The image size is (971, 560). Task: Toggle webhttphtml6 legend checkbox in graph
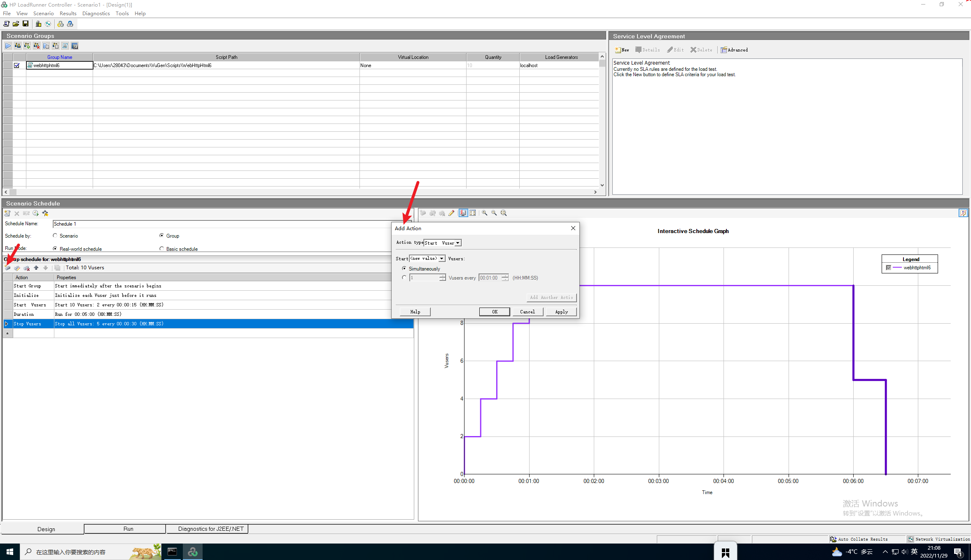click(888, 268)
